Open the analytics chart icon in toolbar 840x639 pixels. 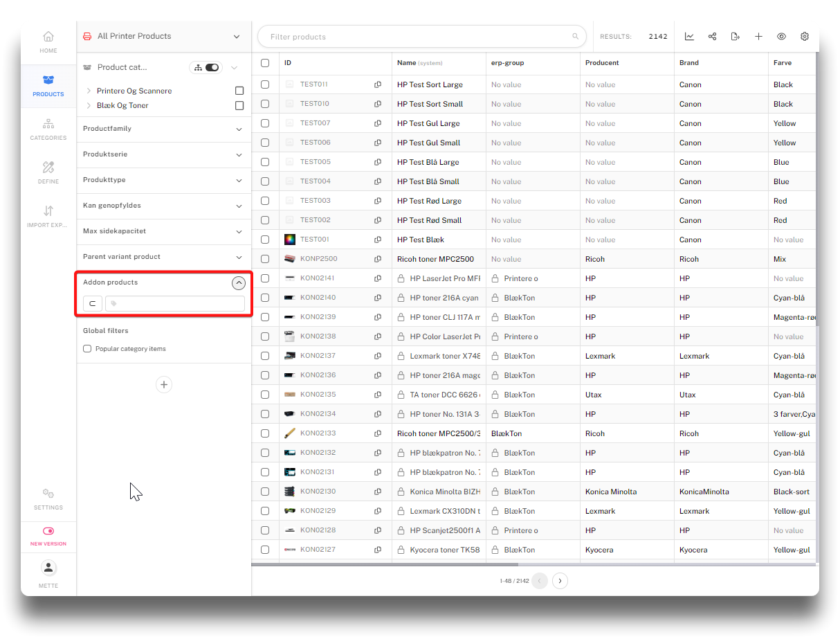[x=689, y=37]
